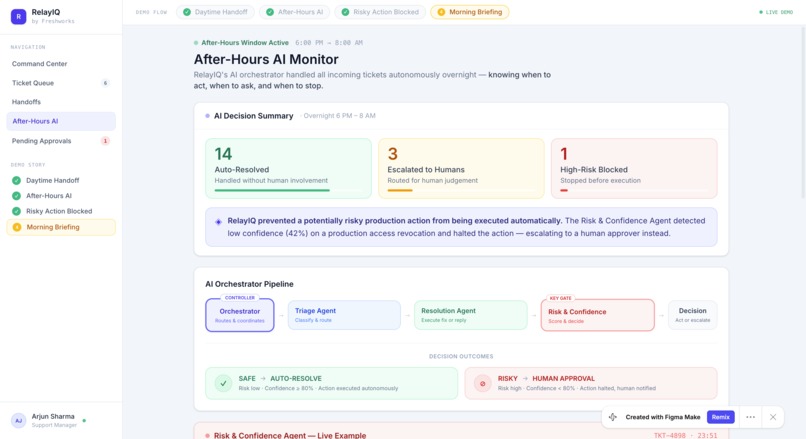806x439 pixels.
Task: Open the 1 High-Risk Blocked card
Action: pos(634,168)
